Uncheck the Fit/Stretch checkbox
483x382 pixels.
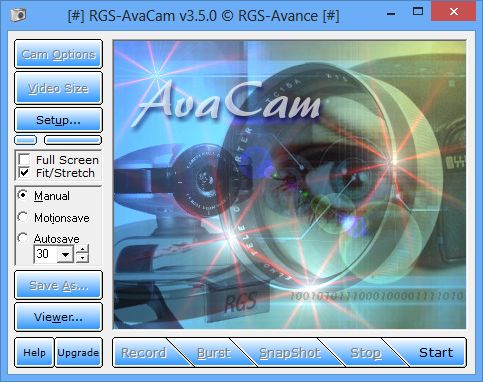pyautogui.click(x=24, y=173)
